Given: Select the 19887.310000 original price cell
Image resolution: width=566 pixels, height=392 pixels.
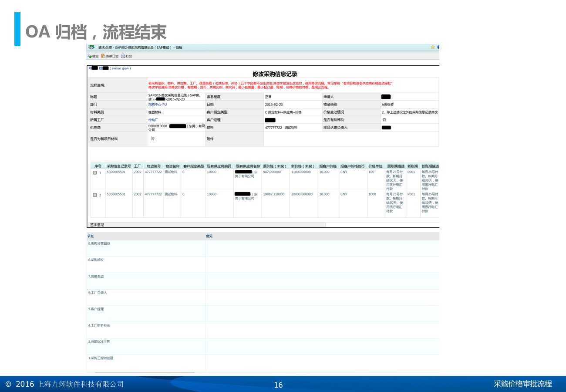Looking at the screenshot, I should [x=274, y=194].
